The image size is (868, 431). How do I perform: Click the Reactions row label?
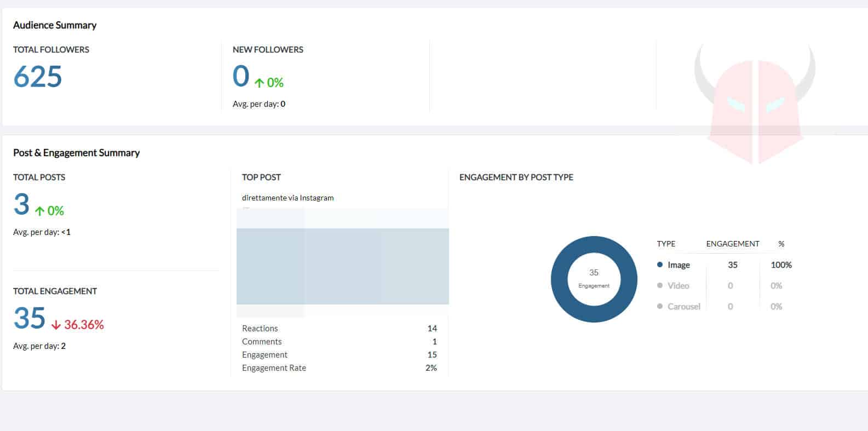click(x=260, y=329)
